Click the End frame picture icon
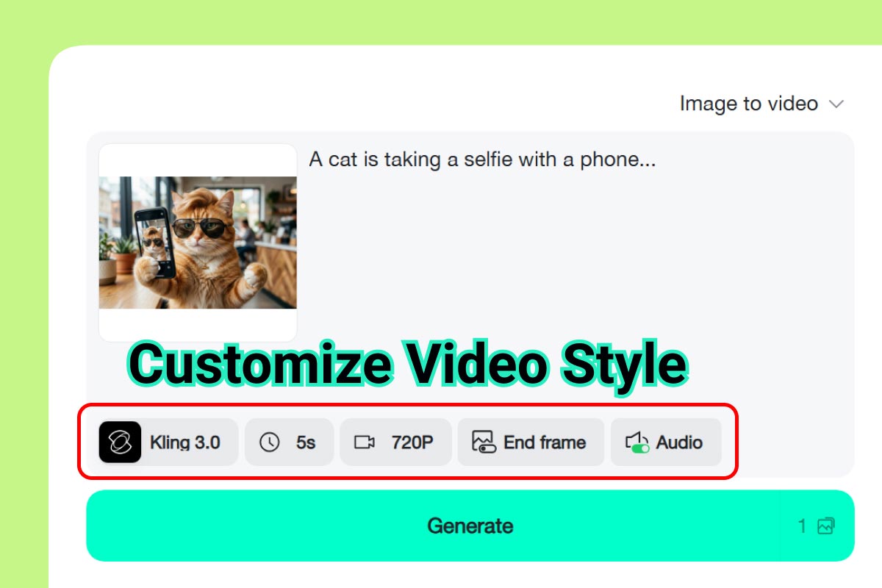 click(483, 441)
